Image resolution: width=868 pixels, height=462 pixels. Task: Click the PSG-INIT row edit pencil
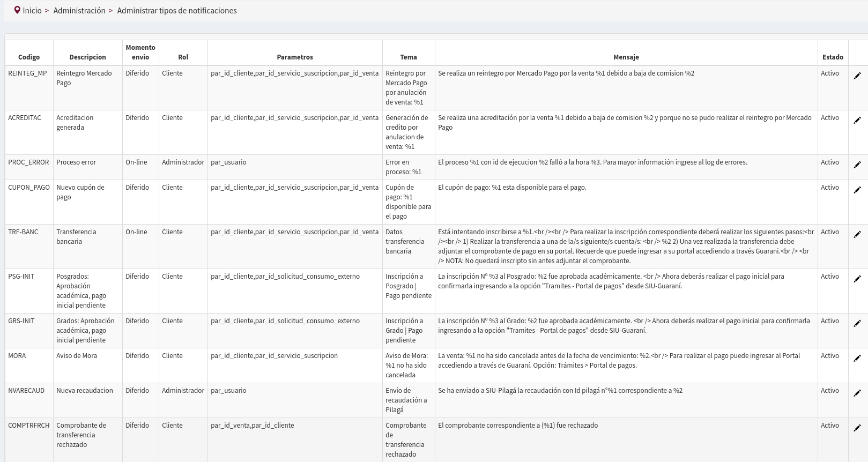point(857,279)
